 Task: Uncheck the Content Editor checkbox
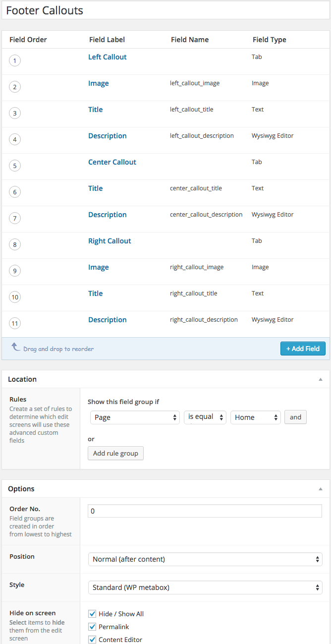click(x=92, y=640)
